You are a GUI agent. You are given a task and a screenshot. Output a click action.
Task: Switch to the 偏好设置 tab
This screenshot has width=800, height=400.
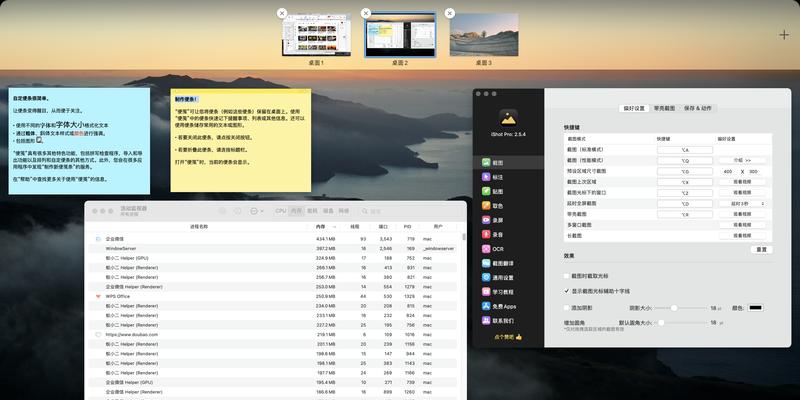point(634,108)
